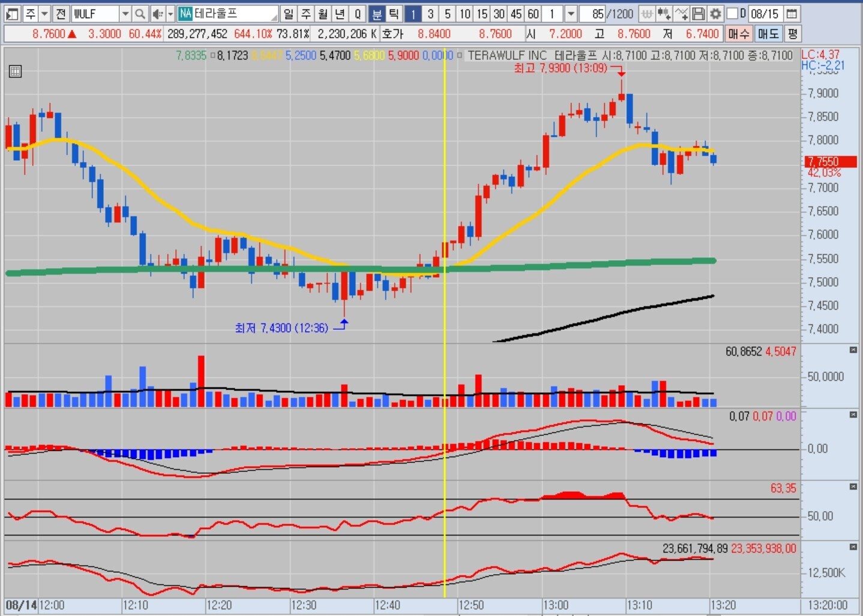Collapse the RSI panel corner button
This screenshot has height=616, width=863.
853,486
